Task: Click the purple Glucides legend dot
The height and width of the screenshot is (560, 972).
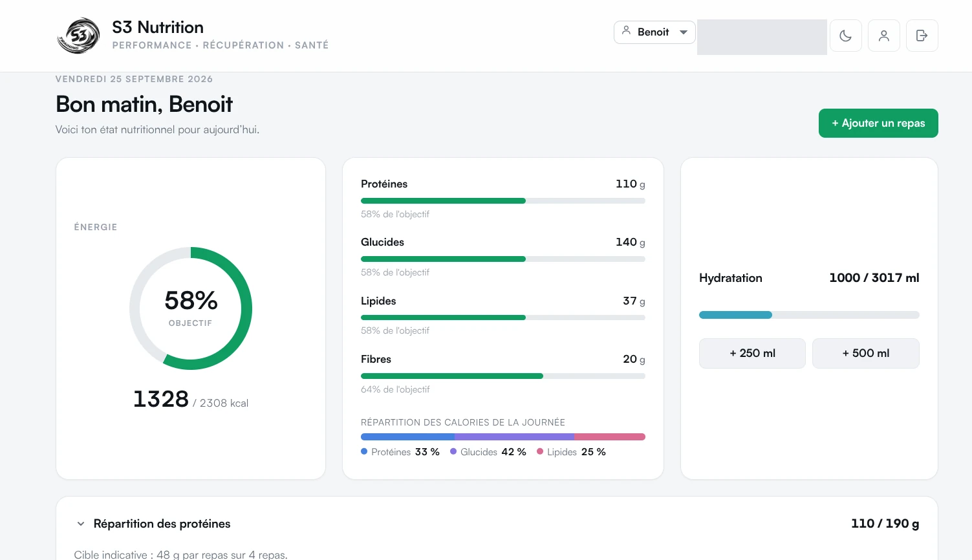Action: 453,451
